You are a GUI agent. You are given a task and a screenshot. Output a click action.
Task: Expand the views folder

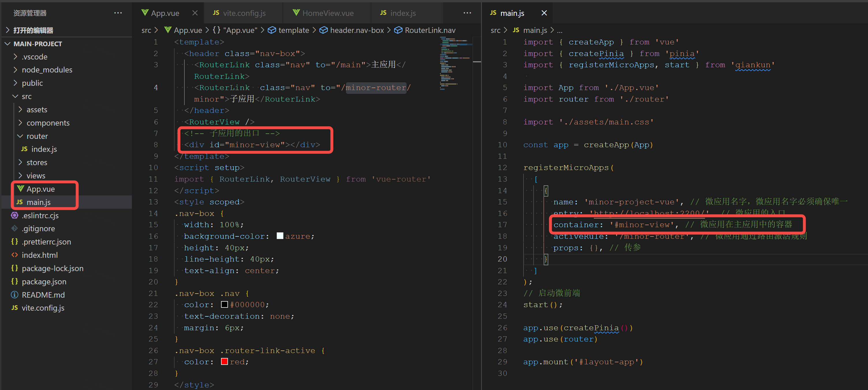(67, 176)
